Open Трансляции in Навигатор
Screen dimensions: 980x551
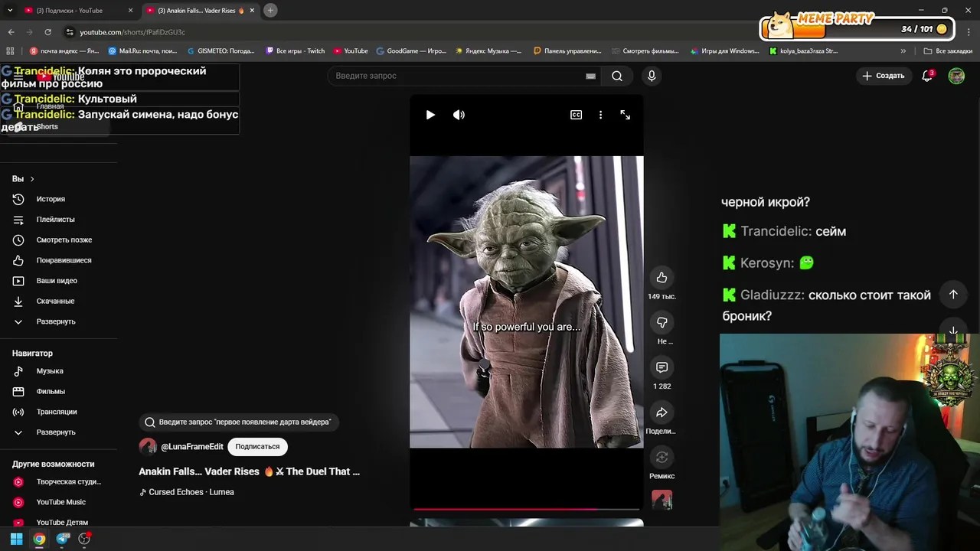pyautogui.click(x=58, y=412)
